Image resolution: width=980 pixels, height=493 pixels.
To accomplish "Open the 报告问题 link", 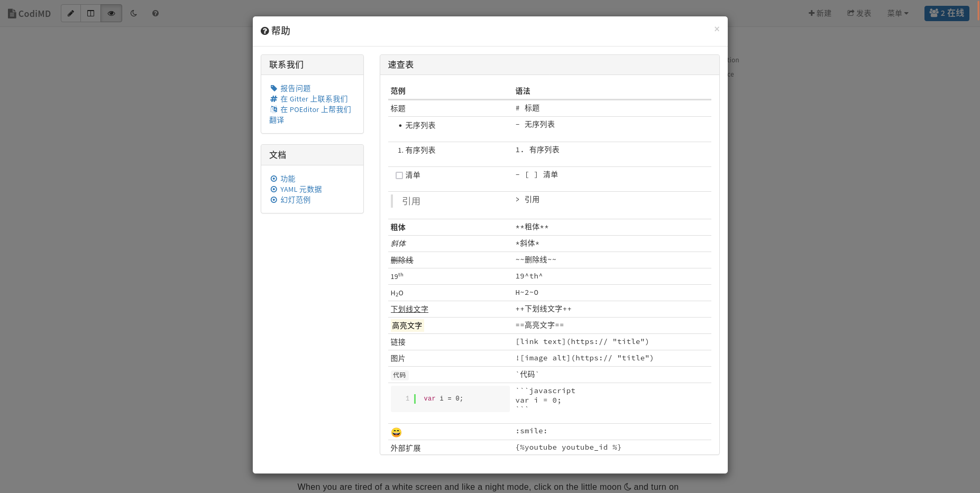I will [x=290, y=88].
